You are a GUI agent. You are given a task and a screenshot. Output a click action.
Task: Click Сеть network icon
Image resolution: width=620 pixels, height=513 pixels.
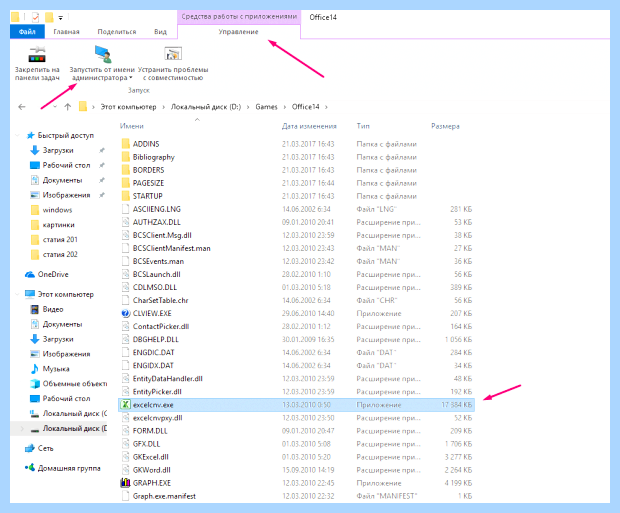point(30,448)
